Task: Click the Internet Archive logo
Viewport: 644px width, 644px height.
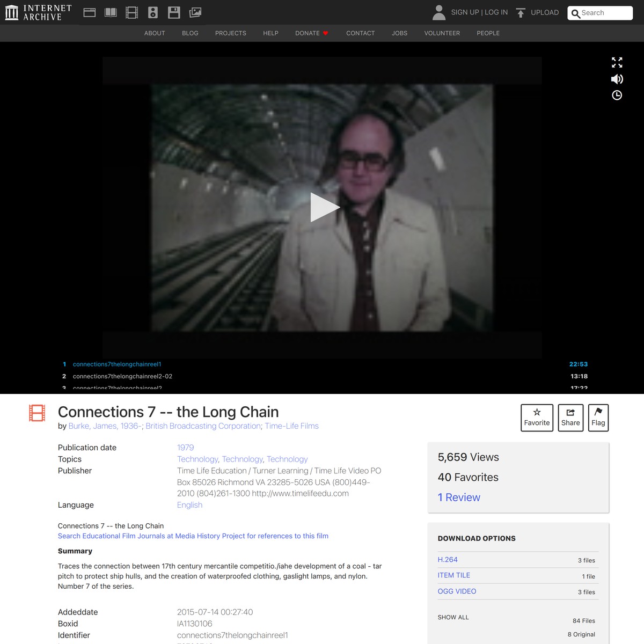Action: click(38, 12)
